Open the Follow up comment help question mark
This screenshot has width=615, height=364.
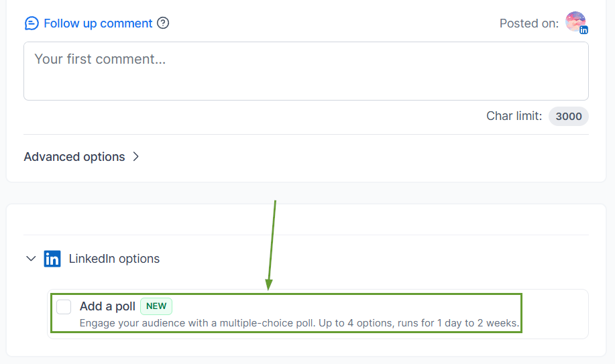pyautogui.click(x=163, y=23)
